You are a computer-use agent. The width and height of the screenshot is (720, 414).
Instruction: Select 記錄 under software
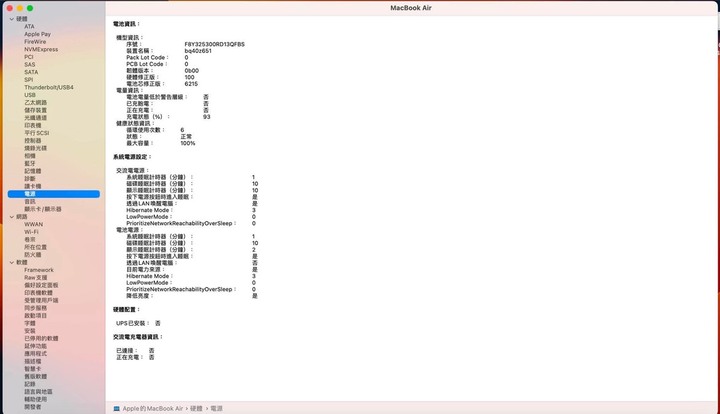(x=30, y=384)
